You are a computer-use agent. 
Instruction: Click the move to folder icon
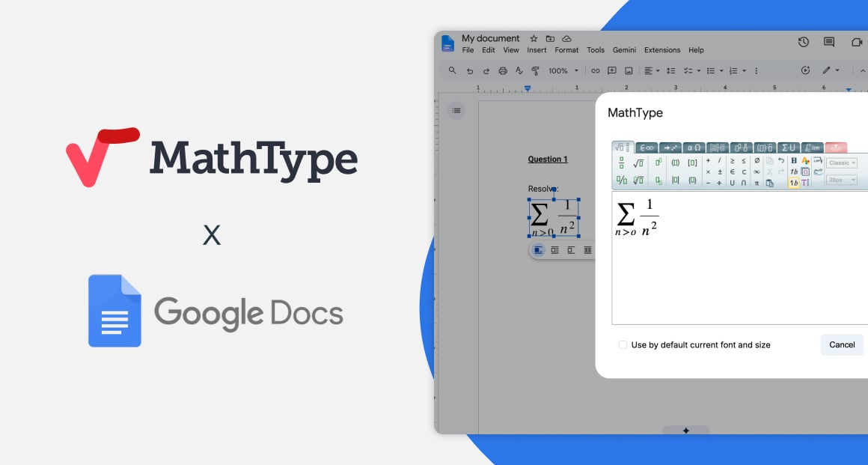(550, 39)
